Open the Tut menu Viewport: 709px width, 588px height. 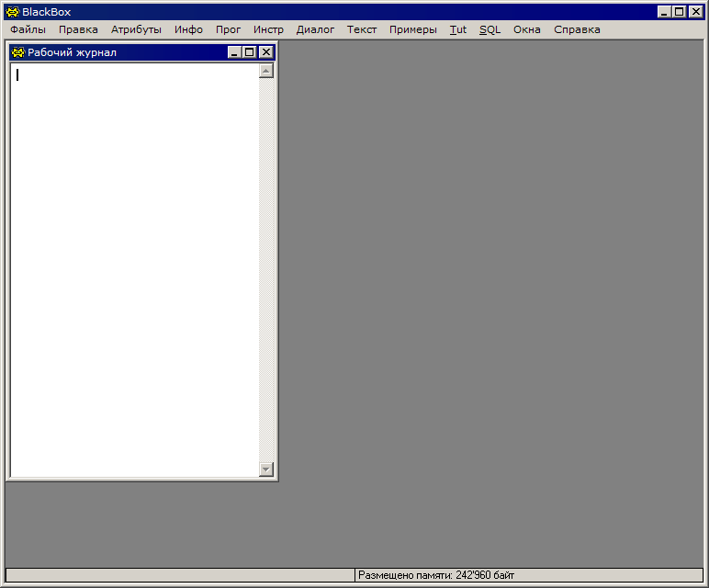tap(457, 29)
